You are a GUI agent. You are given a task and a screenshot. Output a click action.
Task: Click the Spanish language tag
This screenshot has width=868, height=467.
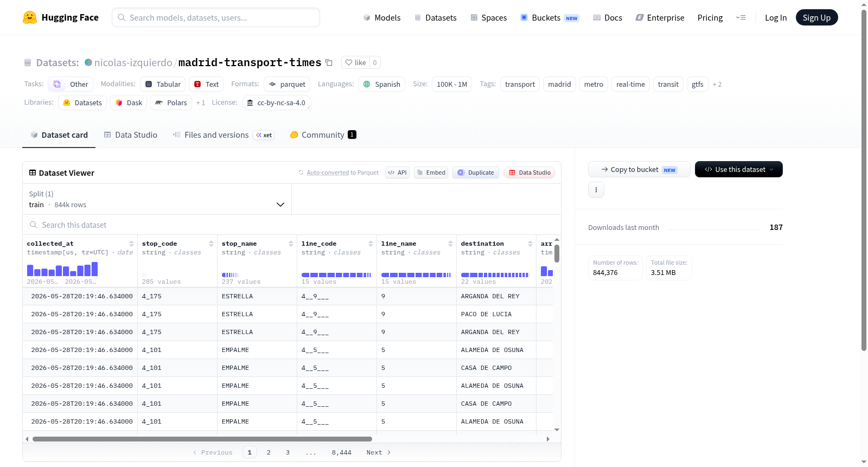point(381,84)
